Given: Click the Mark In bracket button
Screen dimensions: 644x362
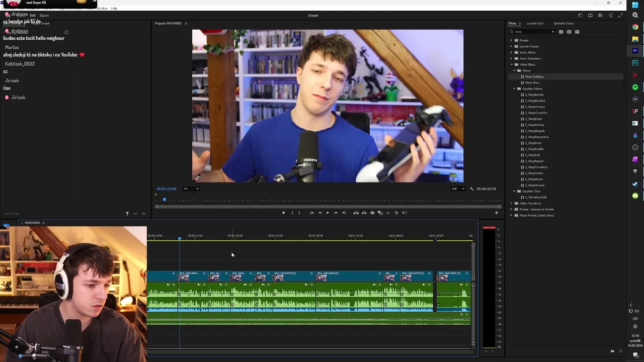Looking at the screenshot, I should point(292,213).
